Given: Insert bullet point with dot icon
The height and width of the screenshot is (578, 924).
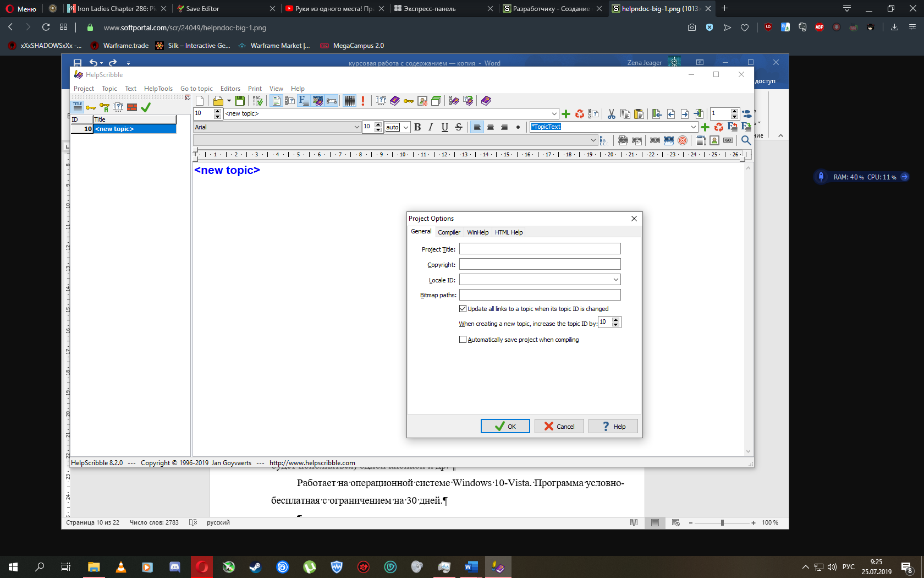Looking at the screenshot, I should 518,127.
